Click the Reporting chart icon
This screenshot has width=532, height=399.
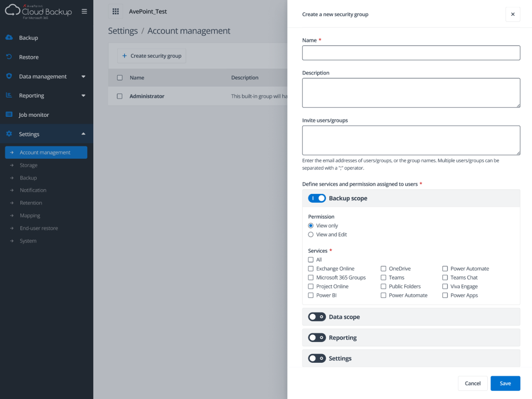click(9, 95)
